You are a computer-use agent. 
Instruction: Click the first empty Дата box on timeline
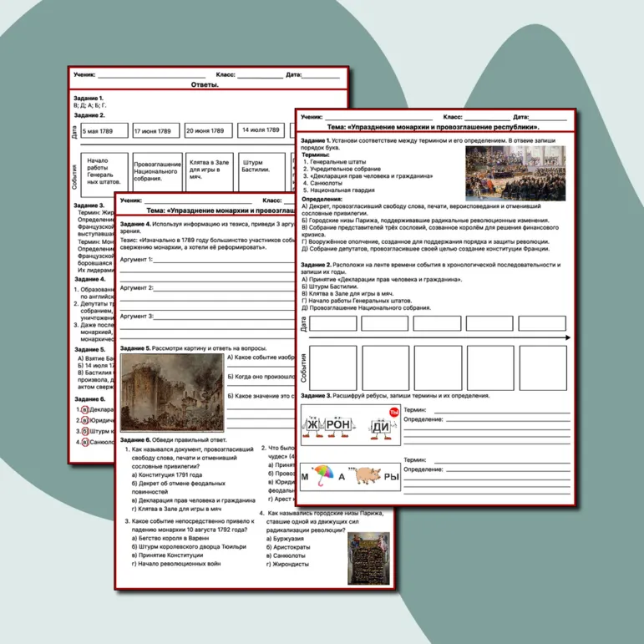pos(333,323)
